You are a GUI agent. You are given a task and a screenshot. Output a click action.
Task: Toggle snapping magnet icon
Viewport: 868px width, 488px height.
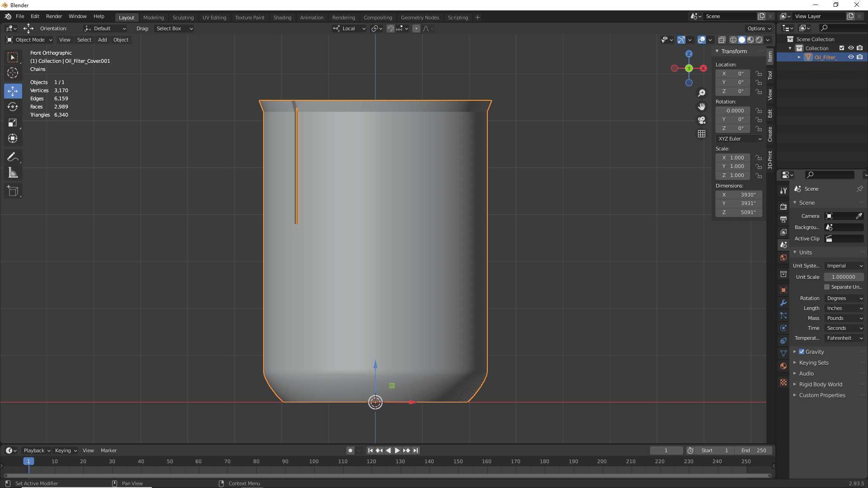(391, 28)
